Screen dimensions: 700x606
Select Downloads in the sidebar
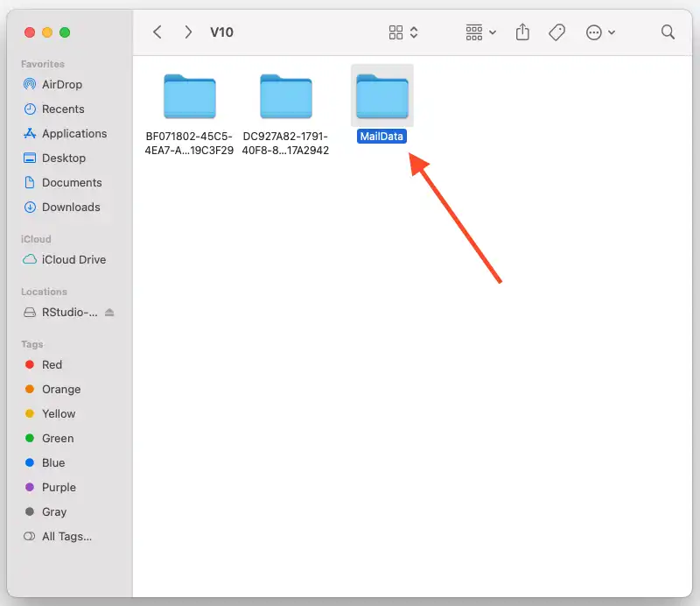click(x=70, y=207)
